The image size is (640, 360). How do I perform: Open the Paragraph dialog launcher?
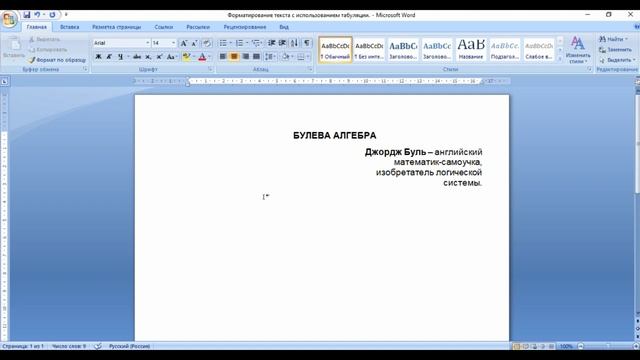point(310,69)
